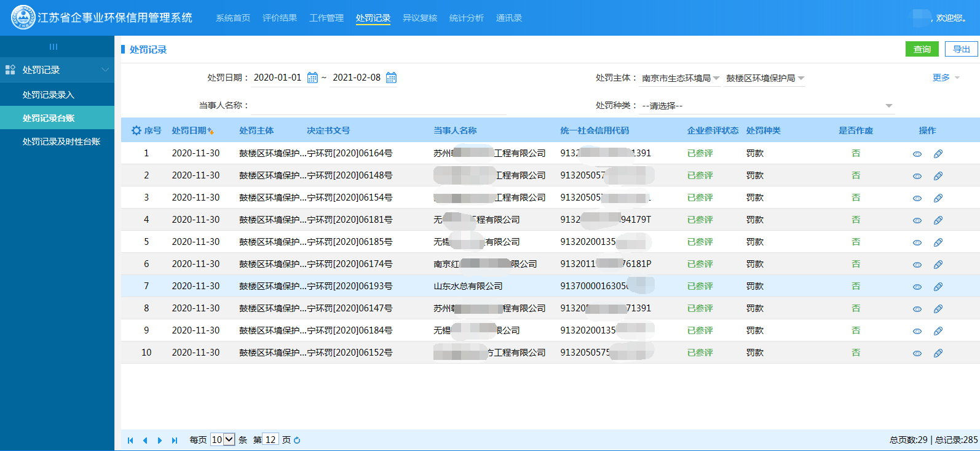Image resolution: width=980 pixels, height=451 pixels.
Task: Edit the record in row 7
Action: (938, 287)
